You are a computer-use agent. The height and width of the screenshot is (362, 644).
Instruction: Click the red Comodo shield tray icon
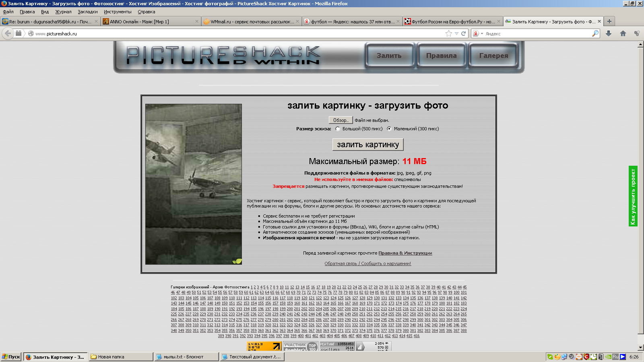(x=586, y=357)
